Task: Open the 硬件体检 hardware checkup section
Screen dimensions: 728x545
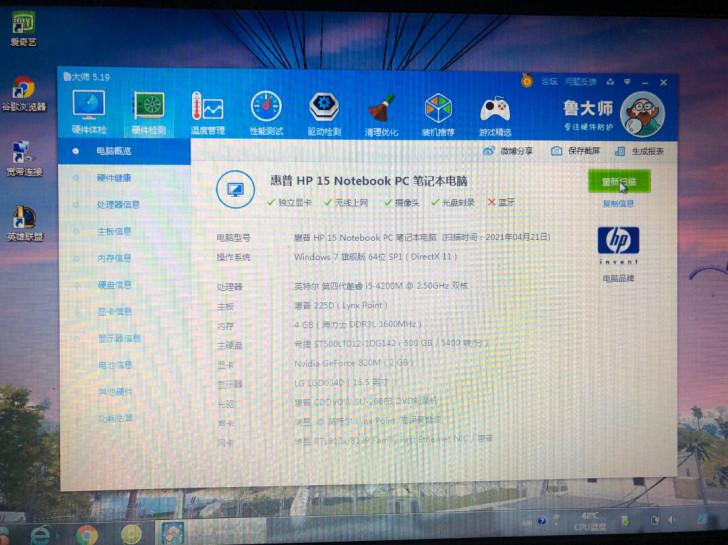Action: click(x=89, y=112)
